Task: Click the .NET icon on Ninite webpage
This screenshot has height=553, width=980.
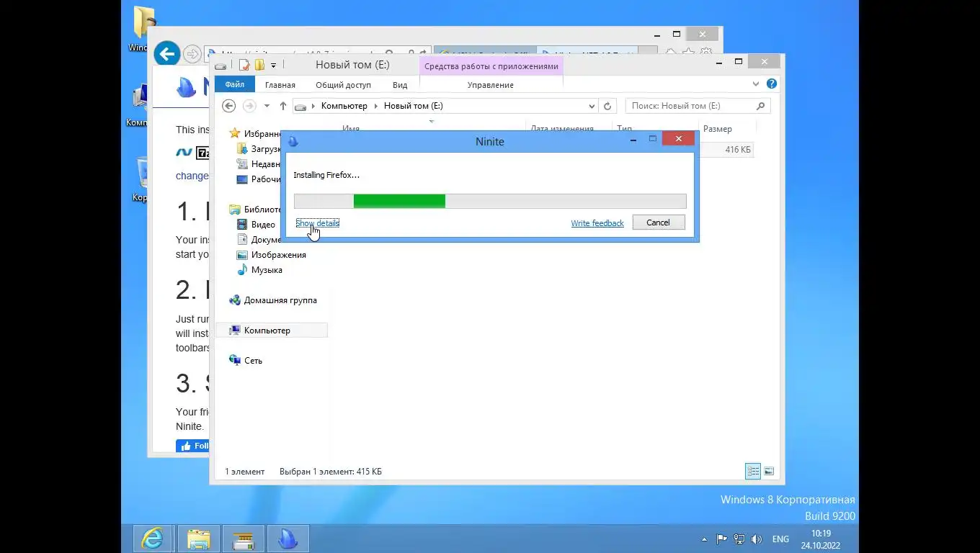Action: tap(184, 153)
